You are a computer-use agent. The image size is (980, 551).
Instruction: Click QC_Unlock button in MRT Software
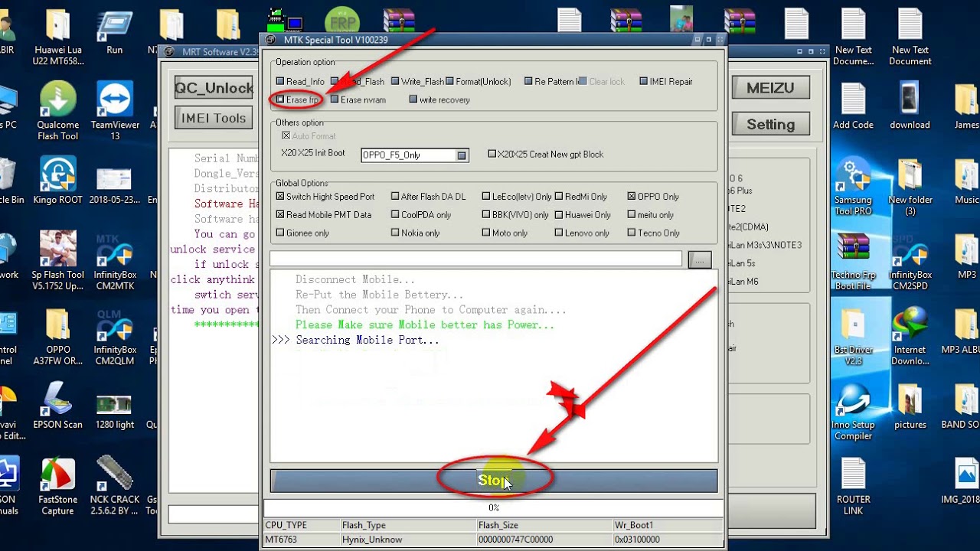click(214, 88)
